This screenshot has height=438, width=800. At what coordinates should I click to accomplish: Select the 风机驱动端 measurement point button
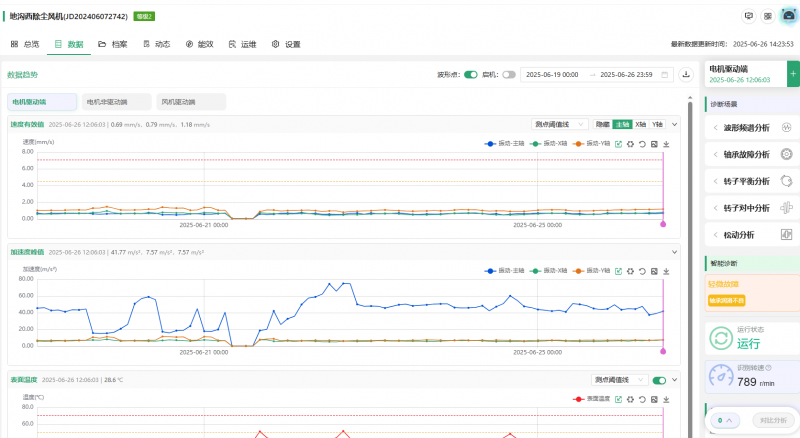pos(192,101)
